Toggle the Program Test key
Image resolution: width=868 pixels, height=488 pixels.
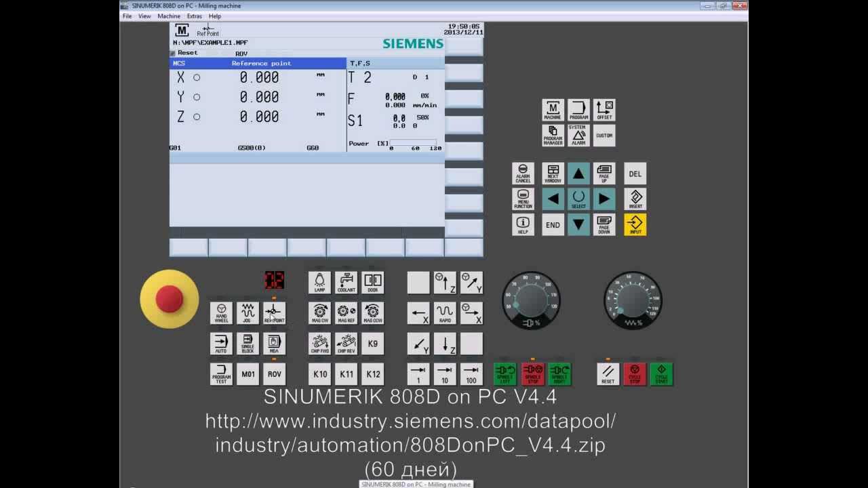pyautogui.click(x=221, y=374)
